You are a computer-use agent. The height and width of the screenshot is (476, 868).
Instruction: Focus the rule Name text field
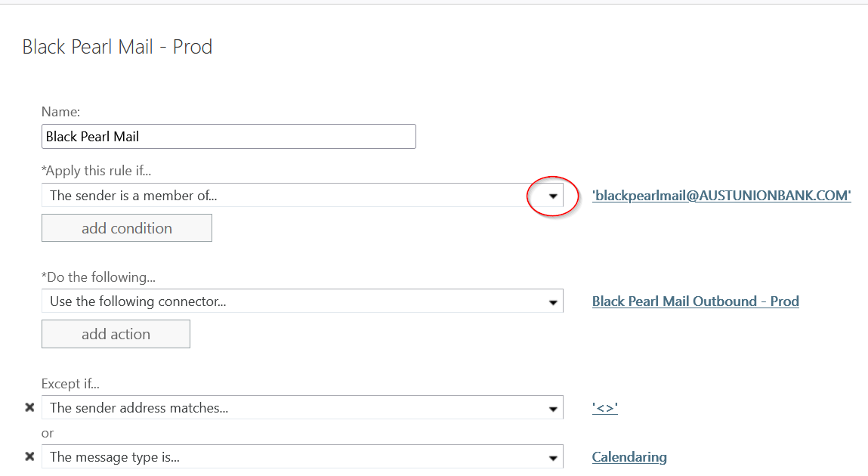coord(228,137)
